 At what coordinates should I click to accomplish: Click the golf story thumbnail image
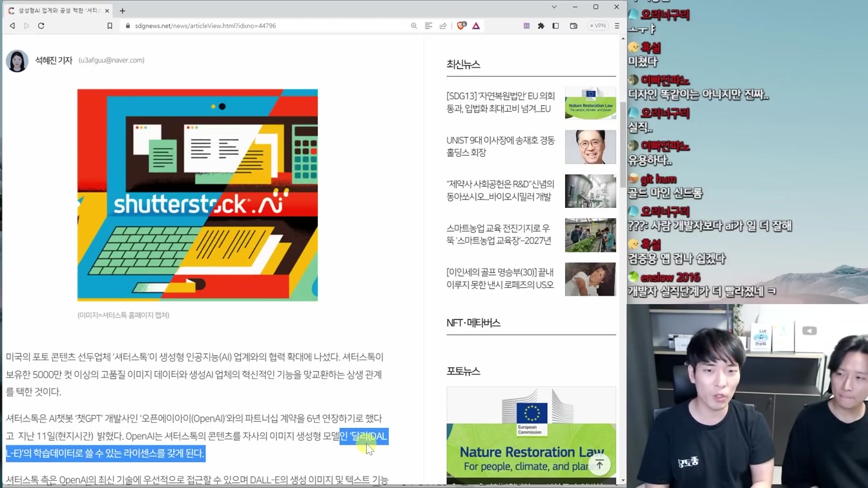coord(590,279)
